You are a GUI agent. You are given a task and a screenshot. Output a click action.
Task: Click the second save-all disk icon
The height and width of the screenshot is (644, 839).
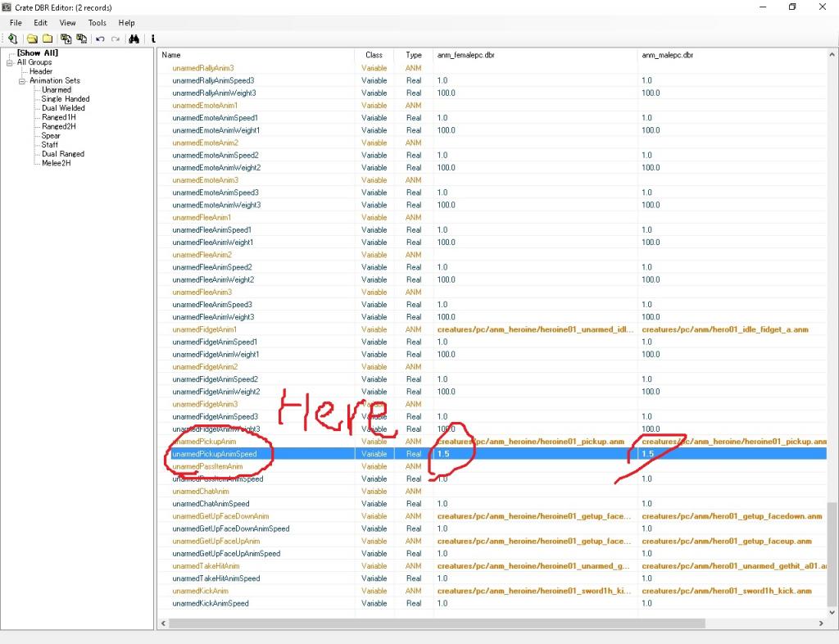coord(81,39)
